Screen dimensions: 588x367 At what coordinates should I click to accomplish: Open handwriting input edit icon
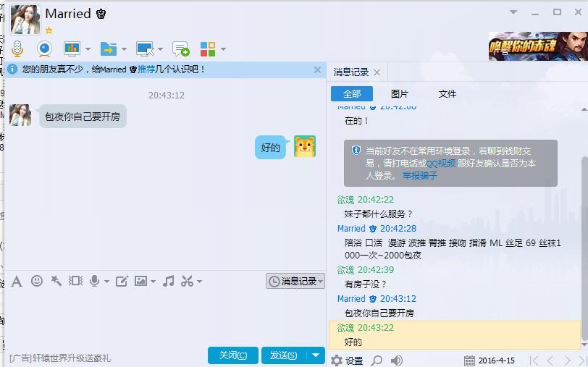pyautogui.click(x=122, y=281)
